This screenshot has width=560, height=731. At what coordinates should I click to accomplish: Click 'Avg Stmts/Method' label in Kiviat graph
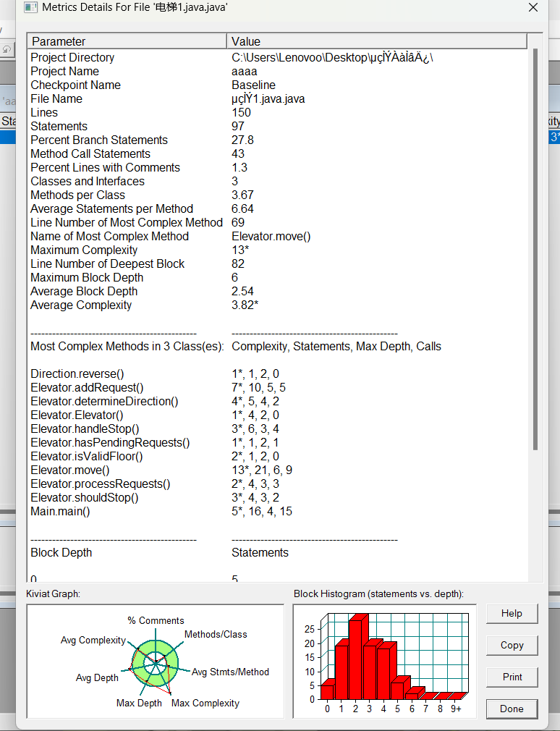[x=231, y=672]
